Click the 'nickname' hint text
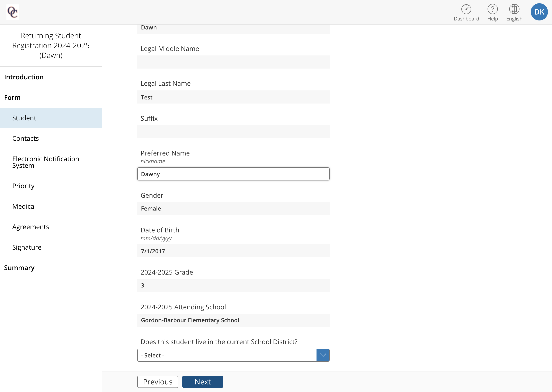 click(153, 161)
